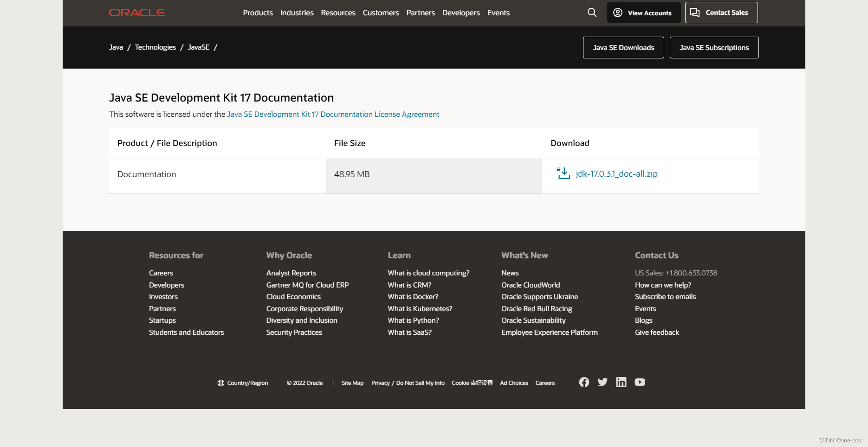Open the Analyst Reports link
The height and width of the screenshot is (447, 868).
pos(291,273)
